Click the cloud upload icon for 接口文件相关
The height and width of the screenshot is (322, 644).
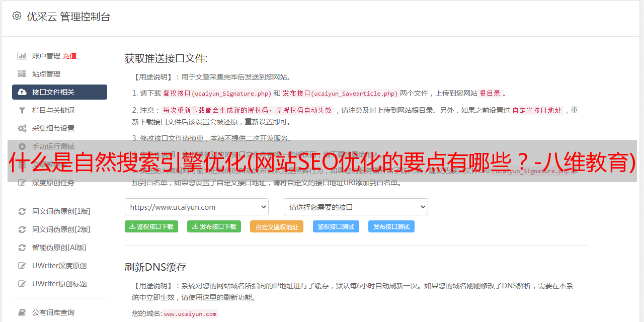click(x=22, y=92)
